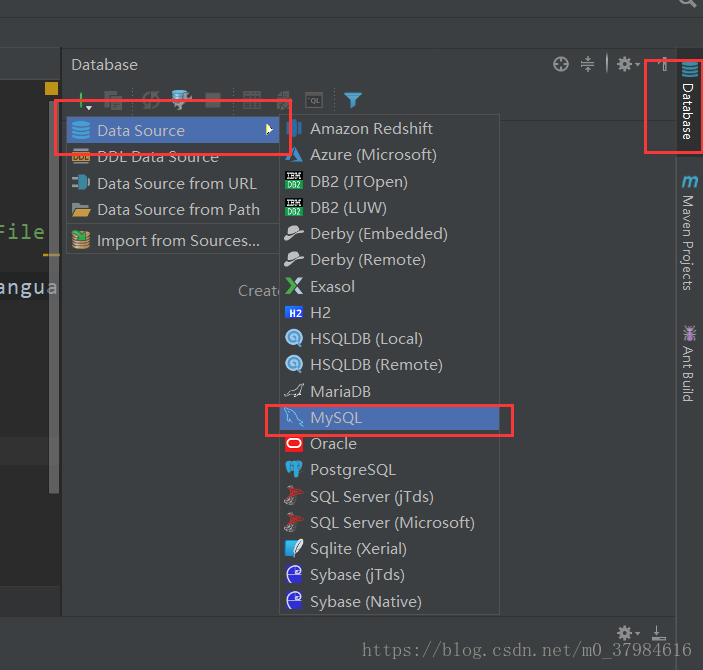Click the blue Filter funnel icon
Screen dimensions: 703x670
coord(353,100)
